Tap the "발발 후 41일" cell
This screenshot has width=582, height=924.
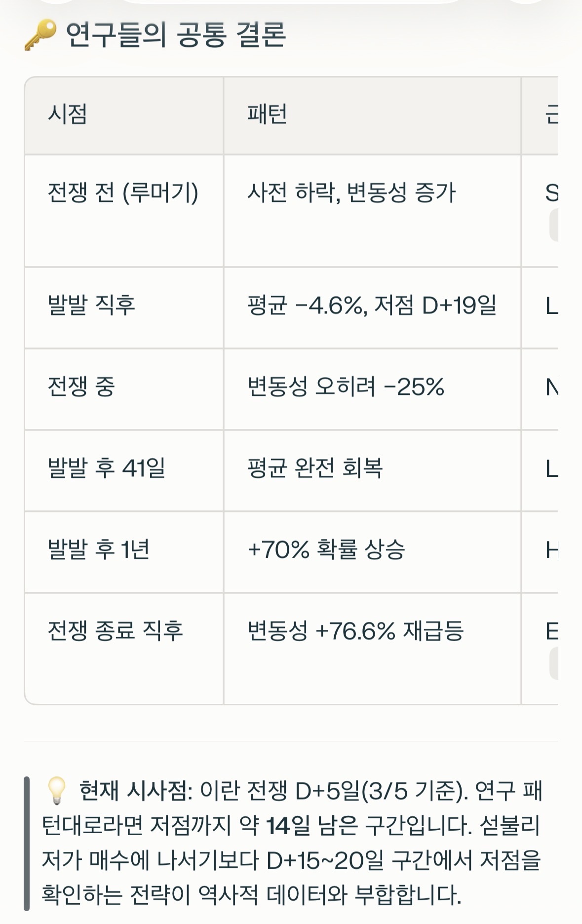(x=106, y=468)
